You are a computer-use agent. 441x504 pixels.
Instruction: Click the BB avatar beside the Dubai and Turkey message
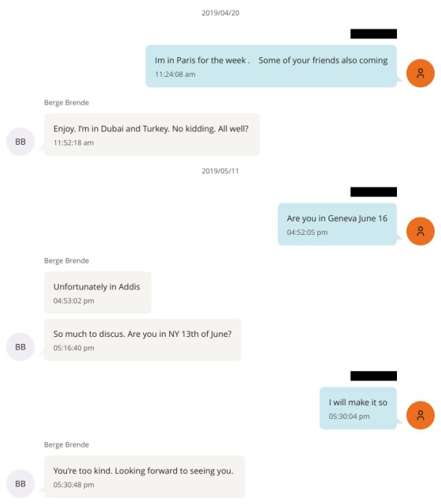point(20,141)
